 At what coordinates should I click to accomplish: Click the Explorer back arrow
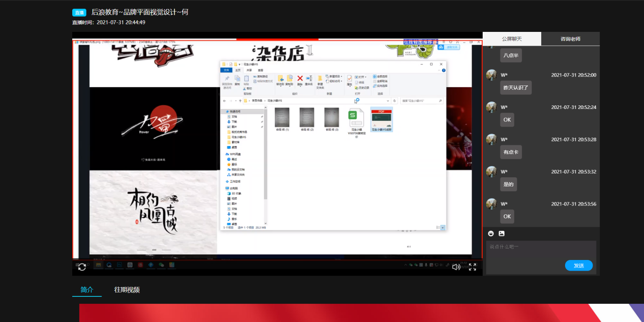225,101
